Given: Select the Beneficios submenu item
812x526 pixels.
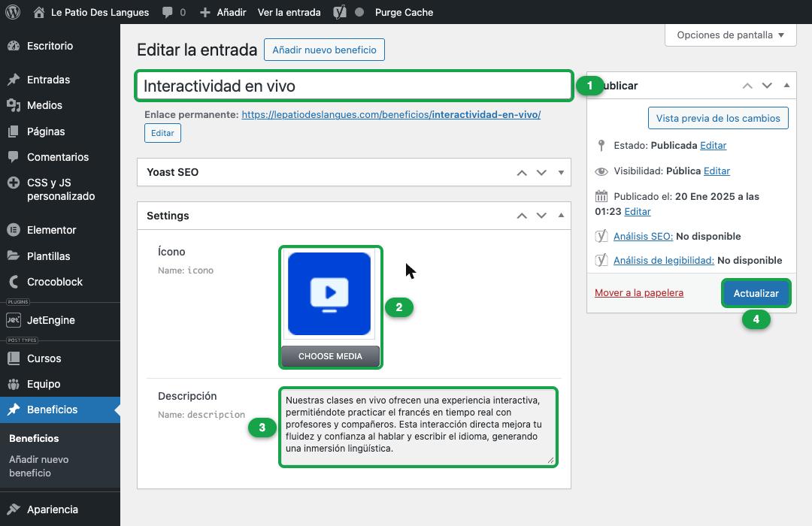Looking at the screenshot, I should (x=34, y=439).
